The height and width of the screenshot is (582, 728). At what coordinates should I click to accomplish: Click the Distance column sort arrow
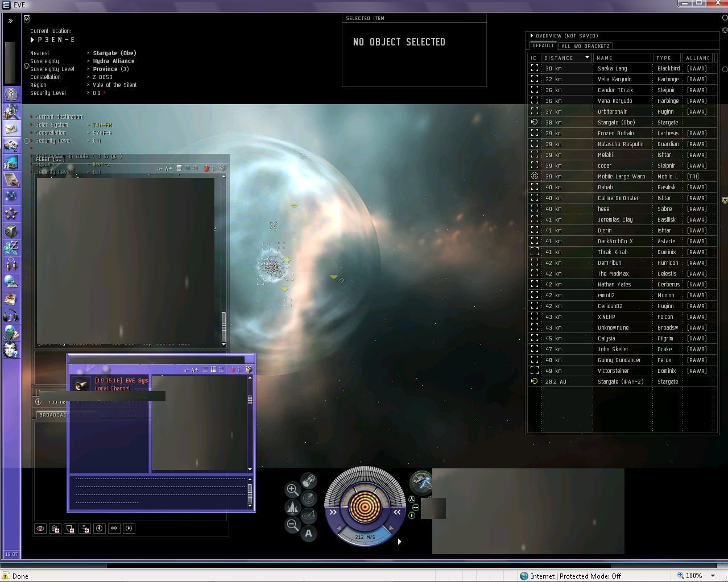click(x=587, y=57)
